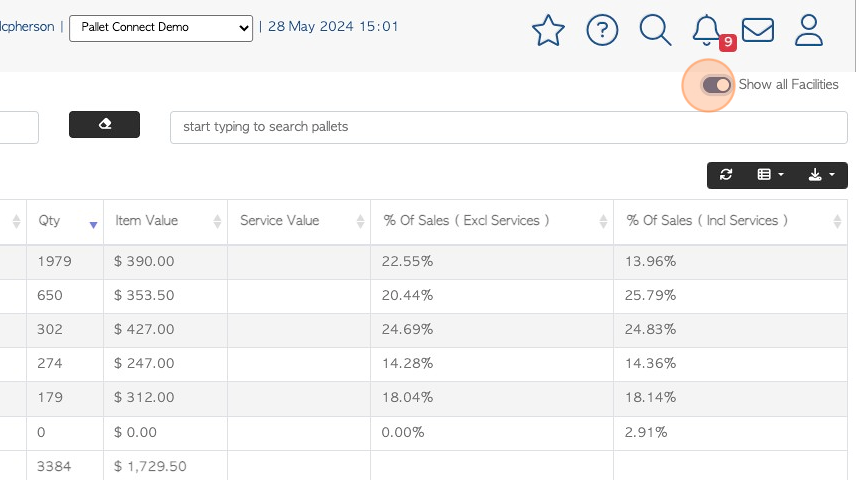Image resolution: width=860 pixels, height=480 pixels.
Task: Select the date 28 May 2024 15:01
Action: click(333, 27)
